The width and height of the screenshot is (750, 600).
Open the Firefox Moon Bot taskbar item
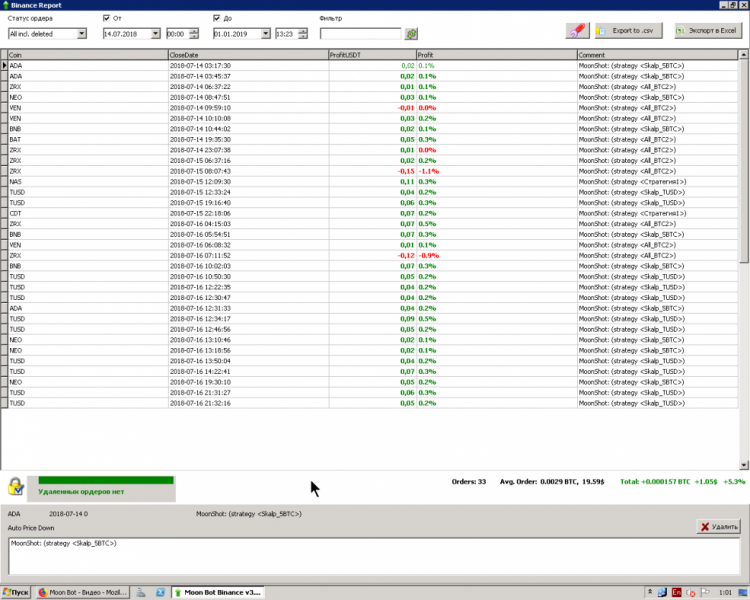[x=82, y=592]
